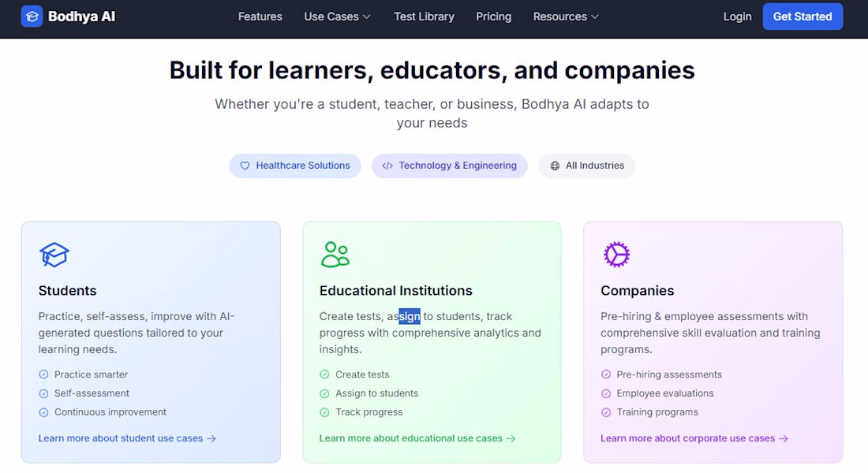Click the Companies gear icon
The image size is (868, 473).
pyautogui.click(x=616, y=255)
